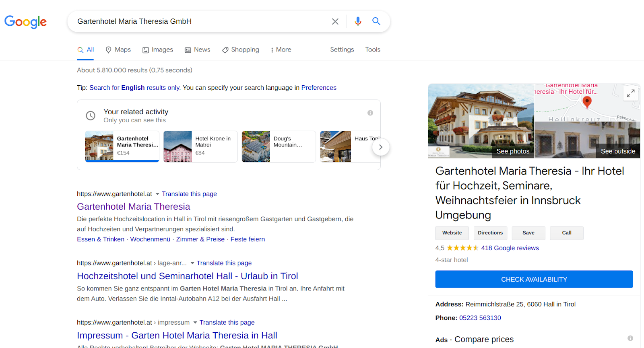Click Translate this page for lage-anr result
Image resolution: width=644 pixels, height=348 pixels.
click(x=224, y=263)
